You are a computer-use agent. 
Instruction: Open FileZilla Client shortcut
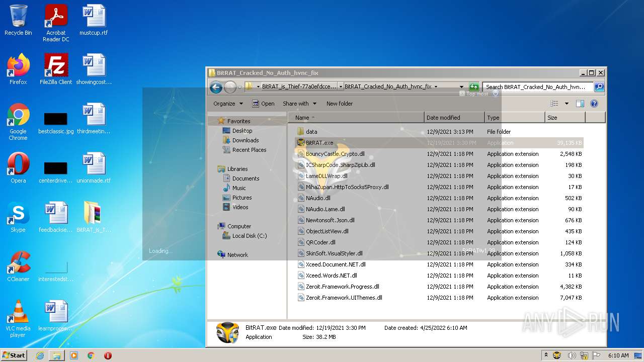(56, 69)
